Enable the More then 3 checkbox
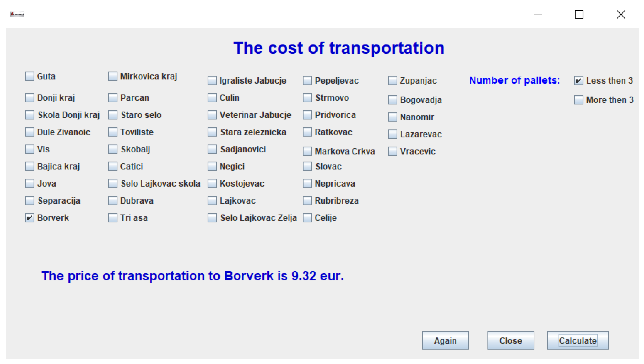This screenshot has width=644, height=364. [578, 100]
